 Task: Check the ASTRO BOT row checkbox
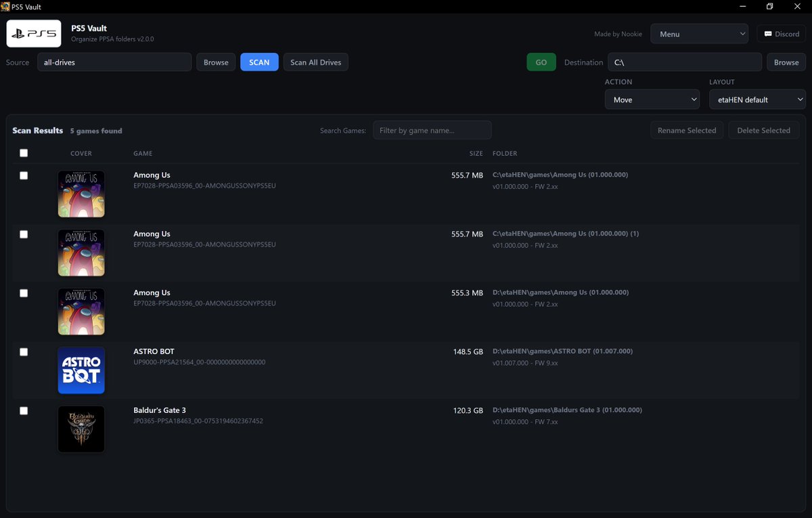(x=24, y=352)
